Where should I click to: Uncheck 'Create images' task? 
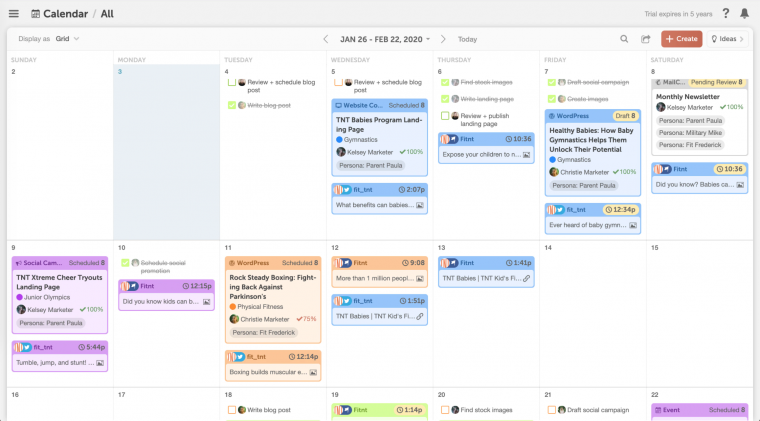point(552,99)
